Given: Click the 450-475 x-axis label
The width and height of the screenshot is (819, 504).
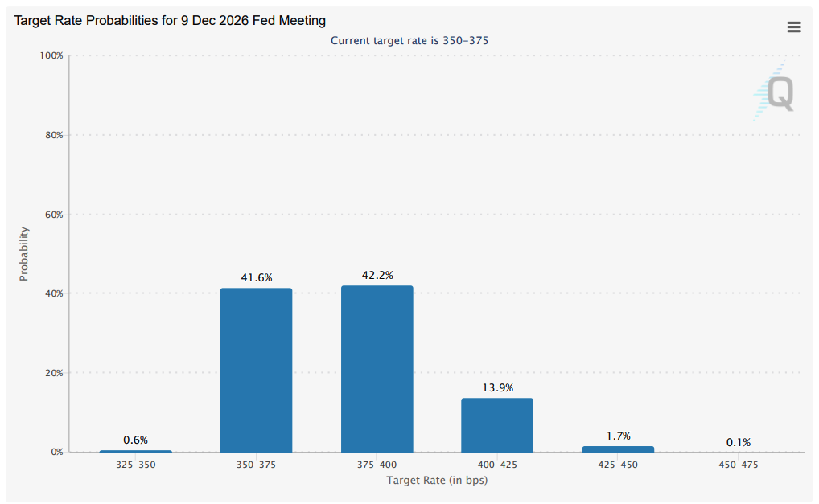Looking at the screenshot, I should pos(738,465).
